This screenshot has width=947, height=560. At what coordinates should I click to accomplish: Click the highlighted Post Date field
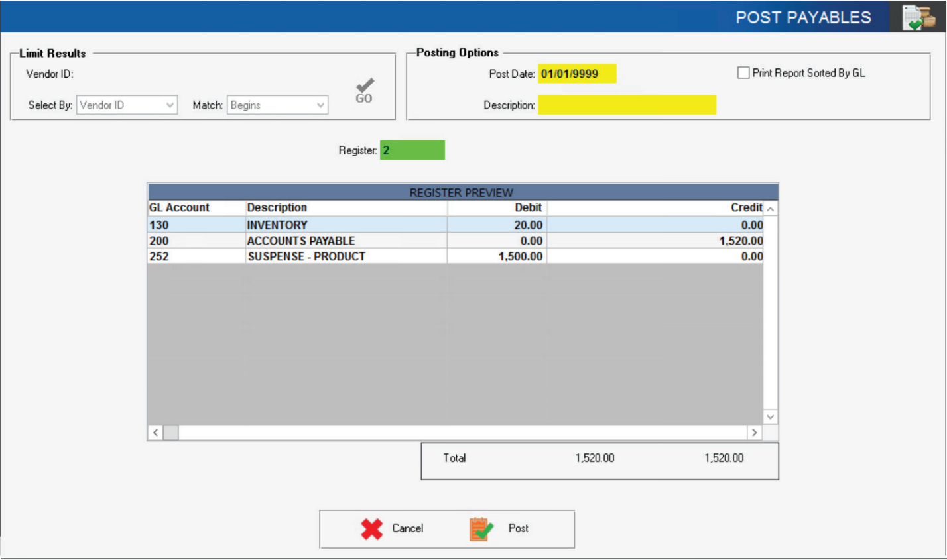(576, 74)
